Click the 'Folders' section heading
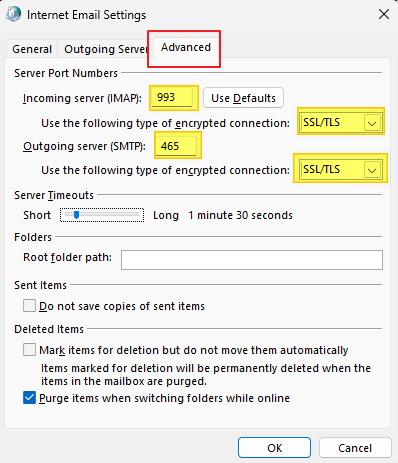The height and width of the screenshot is (463, 398). tap(33, 237)
